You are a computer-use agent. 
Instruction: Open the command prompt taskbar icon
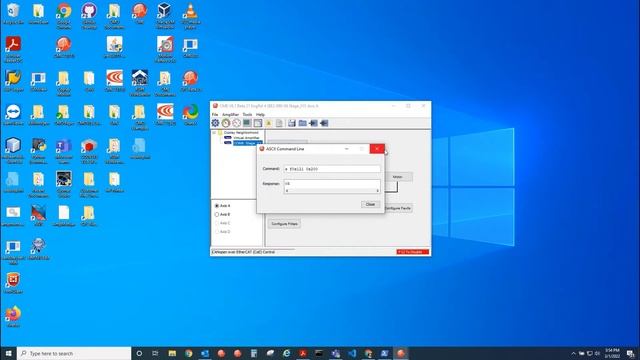click(319, 353)
